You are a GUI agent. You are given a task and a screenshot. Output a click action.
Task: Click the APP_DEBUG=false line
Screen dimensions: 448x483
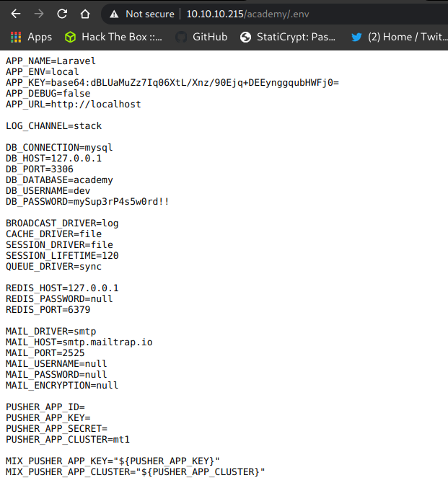pos(48,93)
